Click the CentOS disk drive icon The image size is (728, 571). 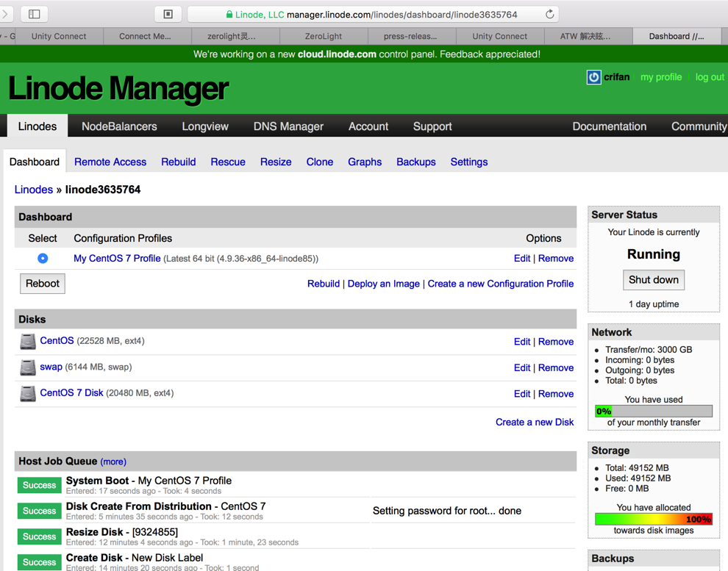(x=28, y=342)
